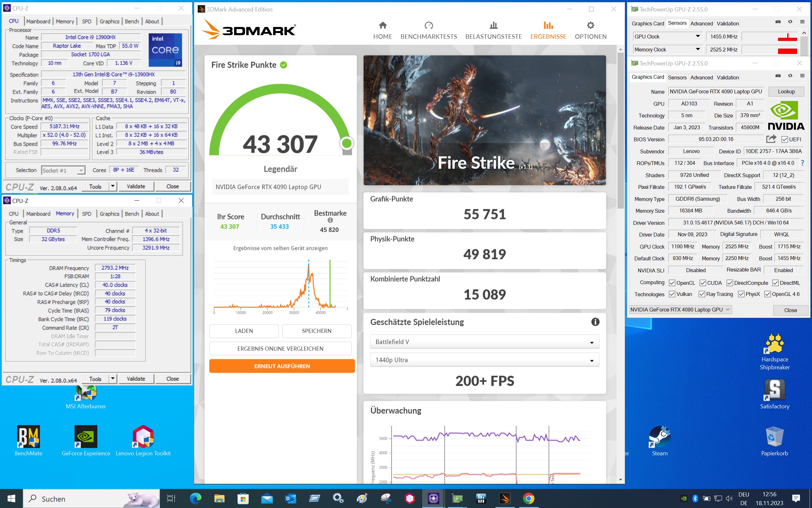Click the GPU-Z BIOS export share icon
812x508 pixels.
click(771, 139)
